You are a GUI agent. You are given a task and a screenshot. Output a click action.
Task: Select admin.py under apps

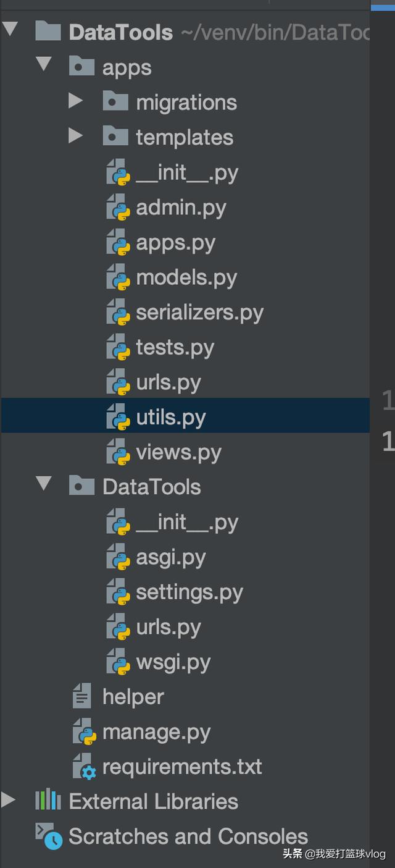point(181,208)
